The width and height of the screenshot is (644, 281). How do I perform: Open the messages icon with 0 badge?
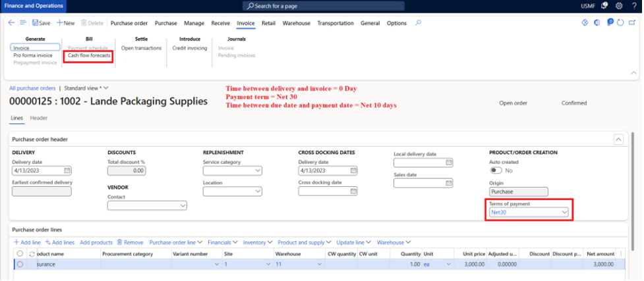(610, 22)
